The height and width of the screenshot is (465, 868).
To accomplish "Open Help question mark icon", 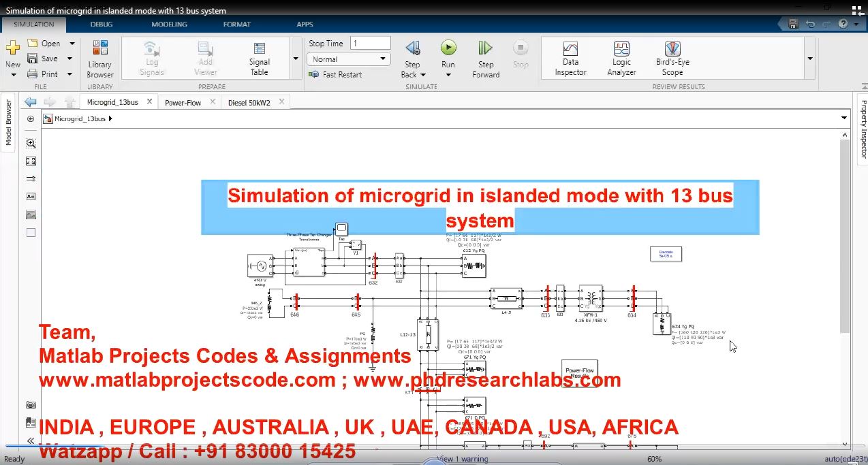I will pyautogui.click(x=843, y=24).
